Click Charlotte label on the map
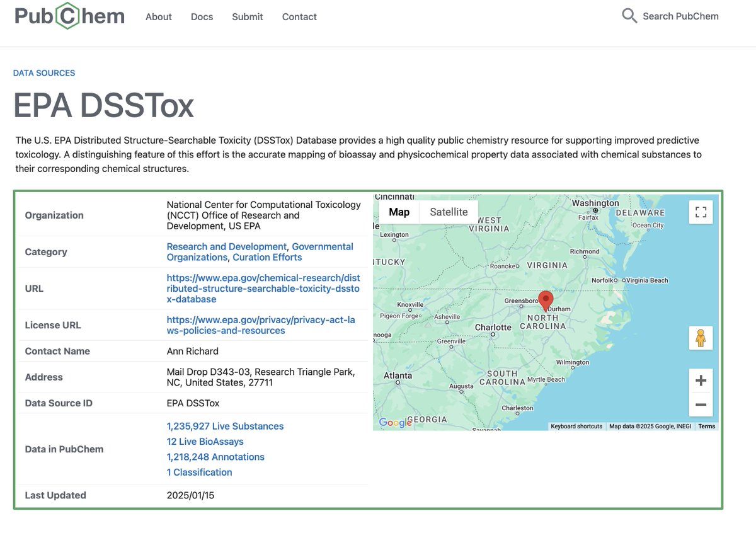 point(493,327)
